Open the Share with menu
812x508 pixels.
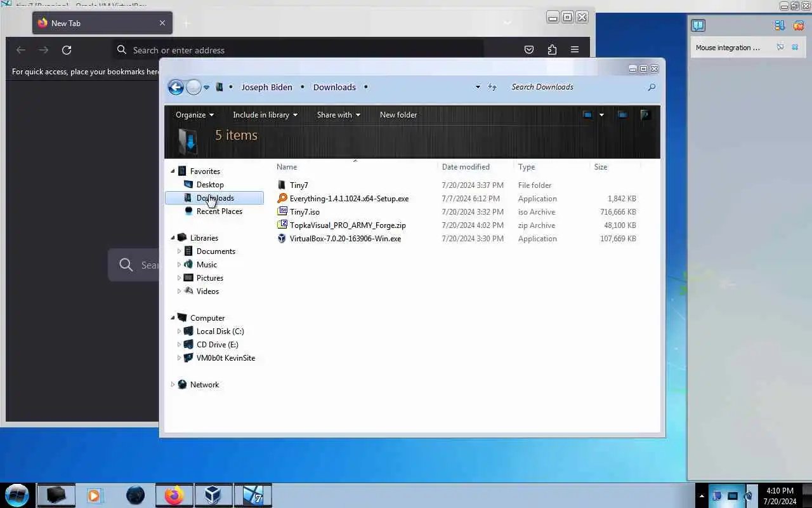[x=339, y=115]
